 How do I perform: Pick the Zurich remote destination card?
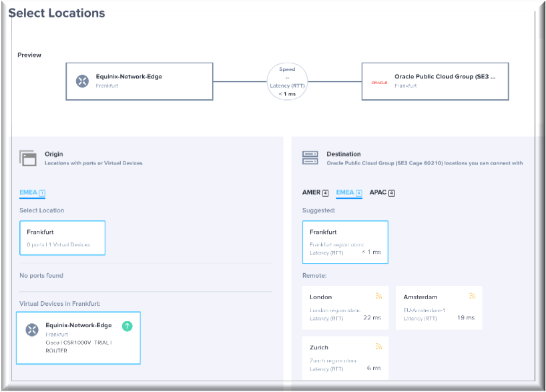coord(344,358)
